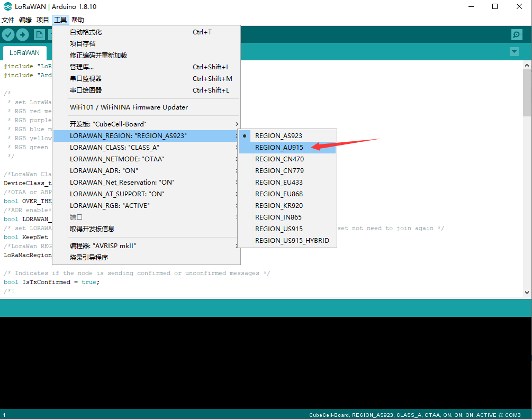
Task: Select the REGION_KR920 radio option
Action: click(x=287, y=206)
